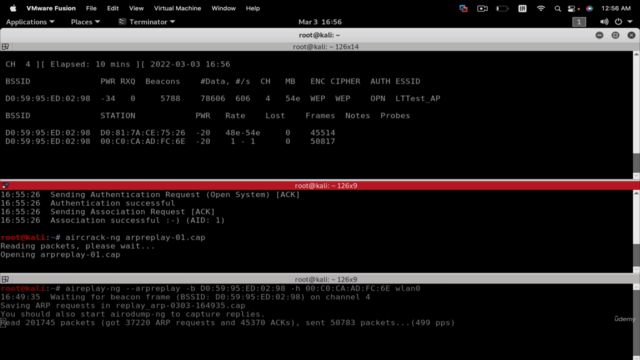Image resolution: width=640 pixels, height=360 pixels.
Task: Click the Frames value 45514
Action: coord(322,133)
